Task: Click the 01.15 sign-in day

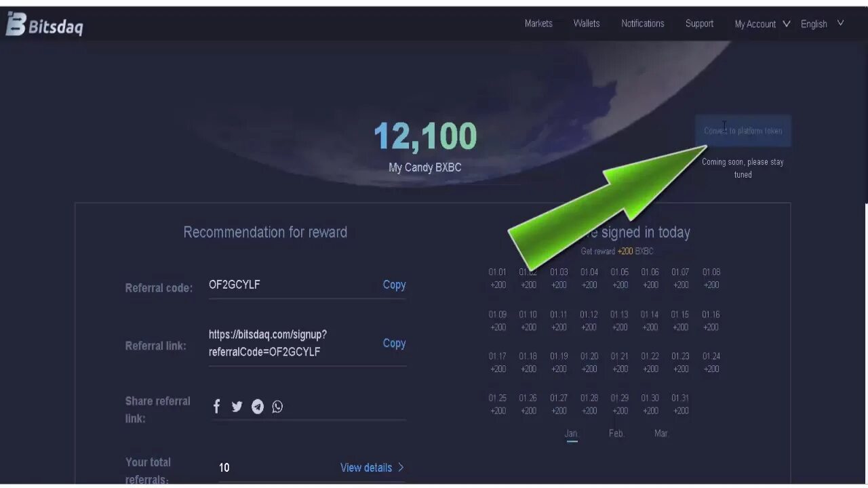Action: (x=681, y=321)
